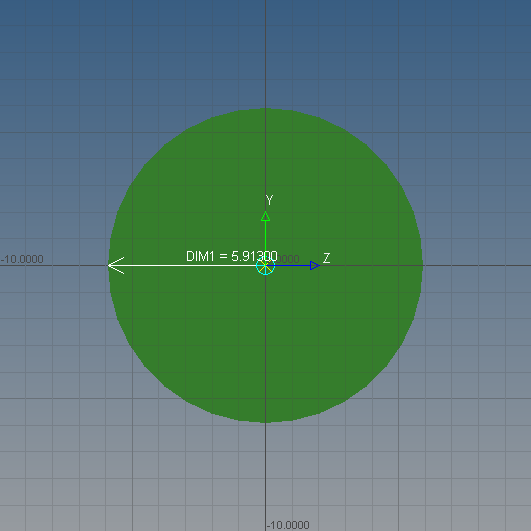
Task: Click the Z axis label
Action: point(326,258)
